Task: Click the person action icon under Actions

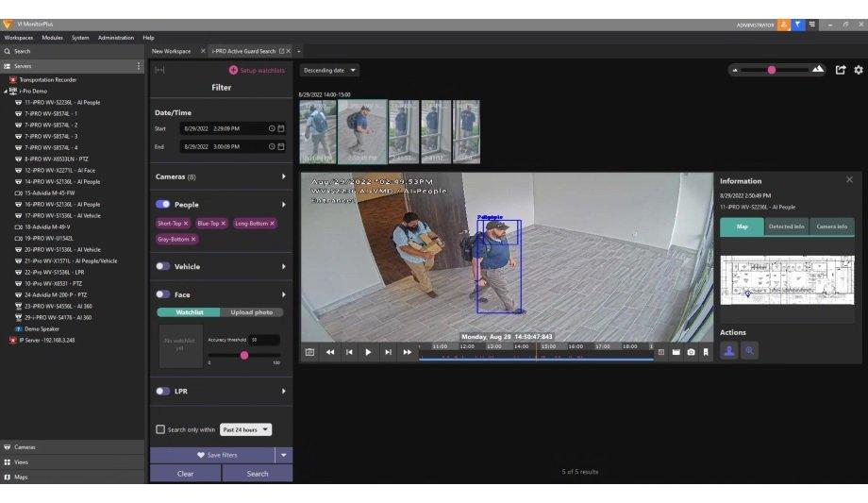Action: tap(729, 350)
